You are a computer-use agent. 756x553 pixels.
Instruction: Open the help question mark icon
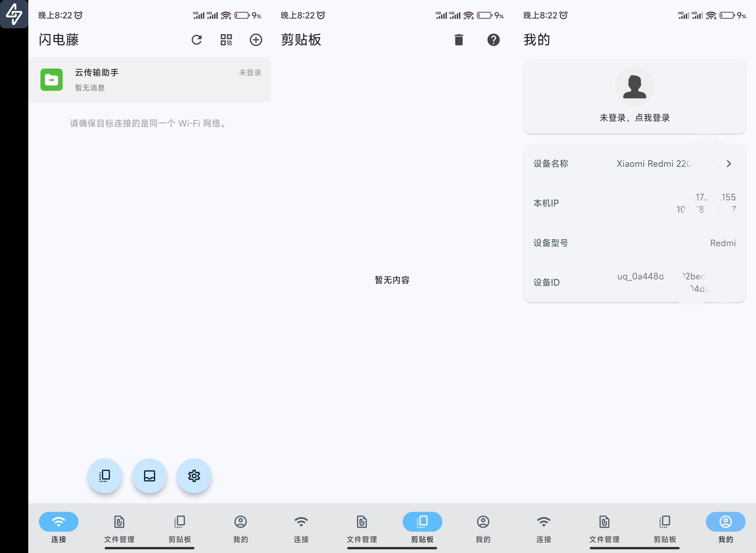493,40
